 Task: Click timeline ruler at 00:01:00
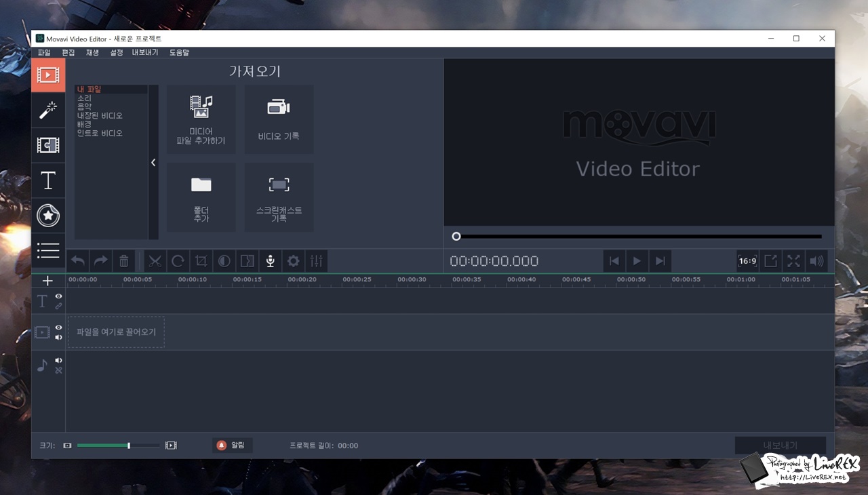[x=741, y=279]
